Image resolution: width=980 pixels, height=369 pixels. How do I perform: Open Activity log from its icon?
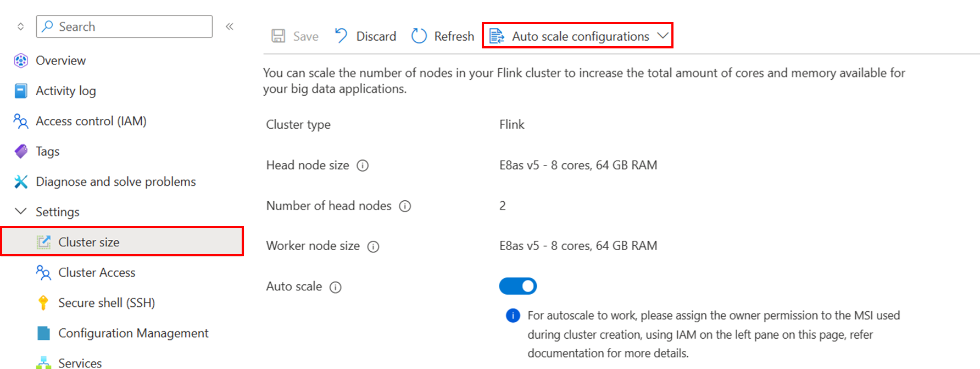pos(21,91)
